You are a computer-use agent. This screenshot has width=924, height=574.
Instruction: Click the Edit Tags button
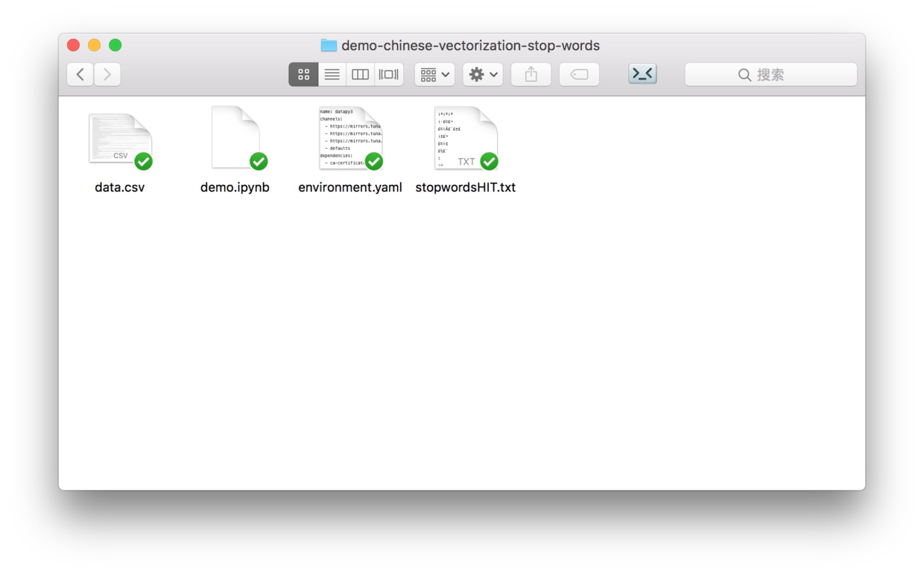tap(579, 75)
